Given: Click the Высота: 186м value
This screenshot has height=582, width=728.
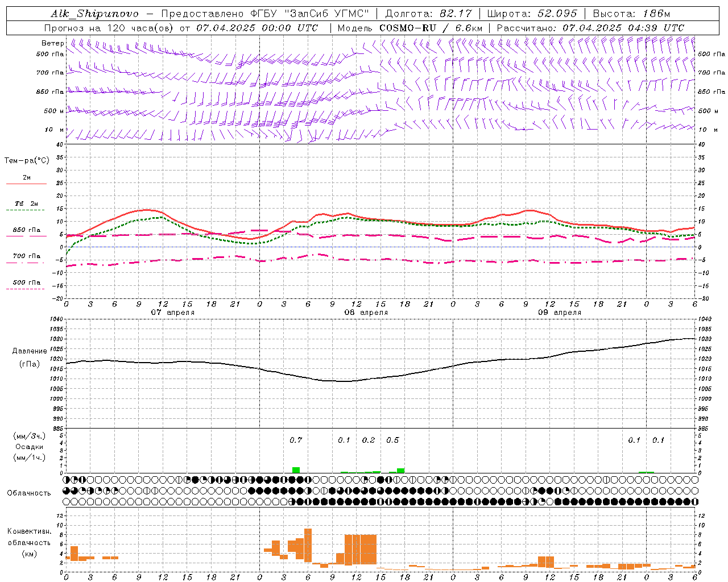Looking at the screenshot, I should [x=631, y=14].
